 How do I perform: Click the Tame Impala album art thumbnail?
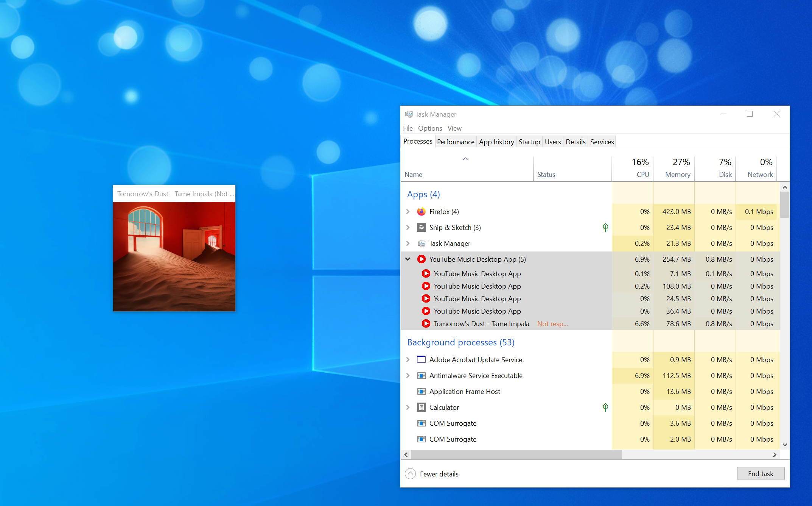click(x=174, y=256)
